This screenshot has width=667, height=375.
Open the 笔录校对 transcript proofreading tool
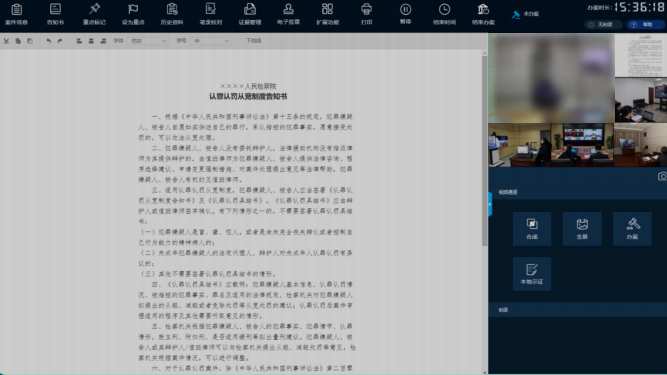tap(211, 14)
